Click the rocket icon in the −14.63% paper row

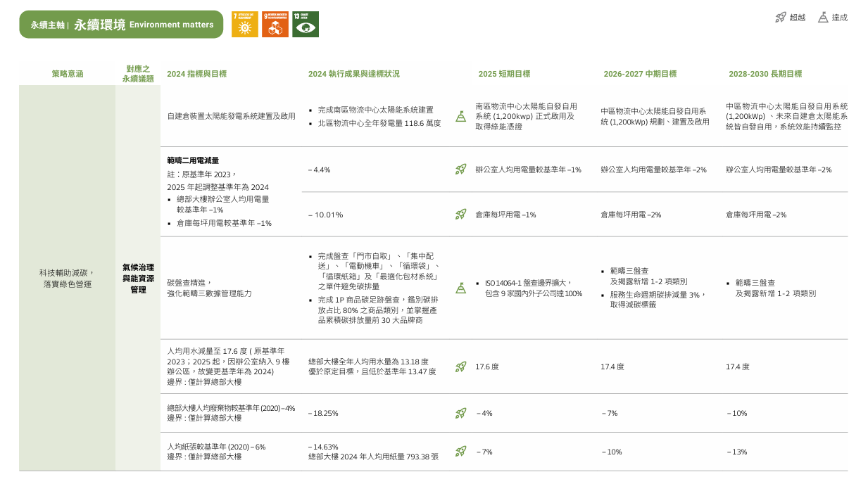[460, 452]
